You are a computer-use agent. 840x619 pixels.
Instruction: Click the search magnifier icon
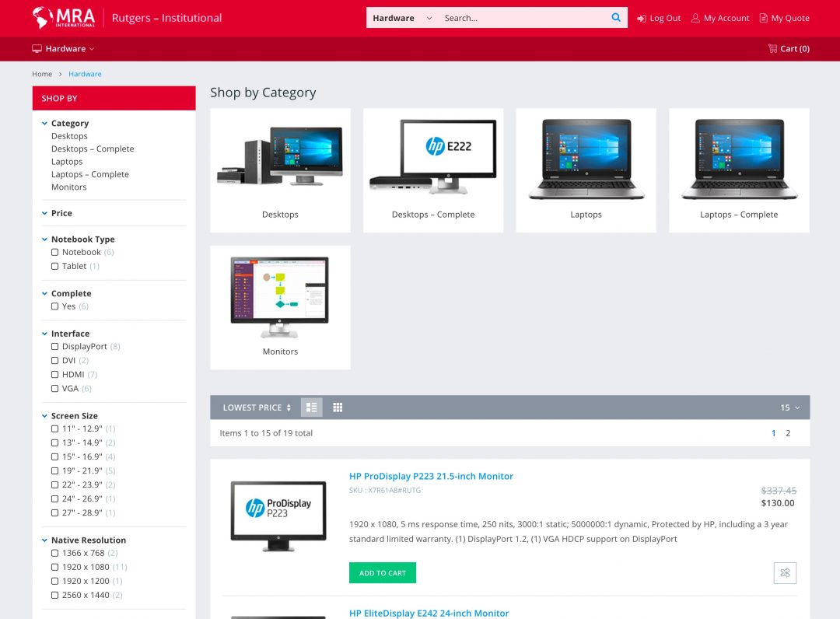pyautogui.click(x=615, y=17)
